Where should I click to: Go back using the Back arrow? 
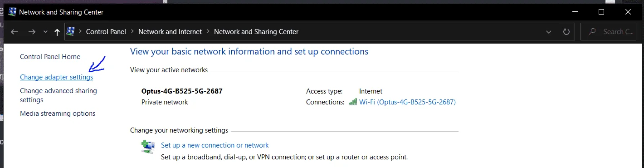pos(14,32)
